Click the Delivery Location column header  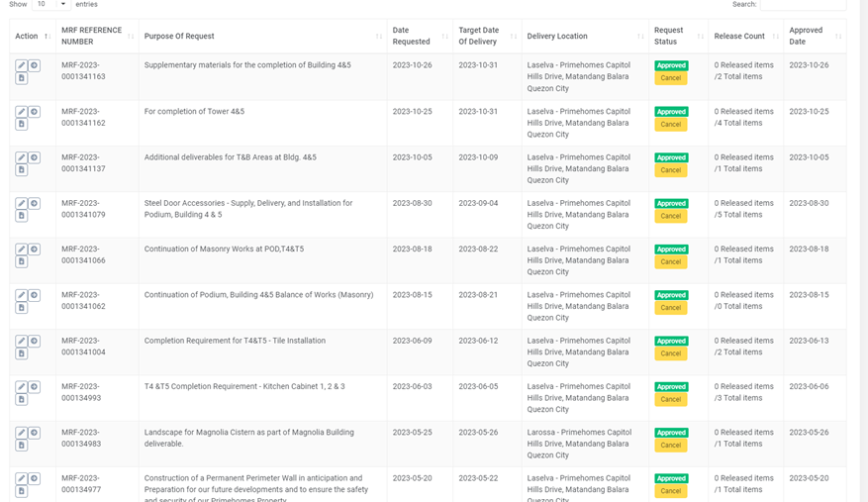point(557,37)
